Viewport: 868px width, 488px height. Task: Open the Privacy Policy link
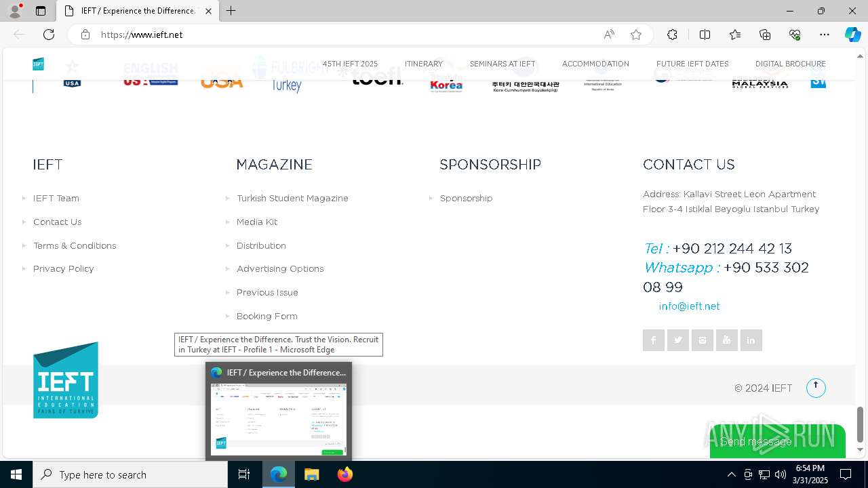click(64, 268)
